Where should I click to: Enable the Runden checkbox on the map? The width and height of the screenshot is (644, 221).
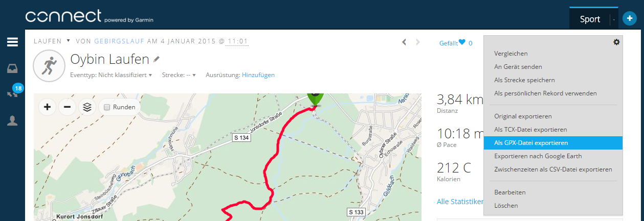point(107,107)
